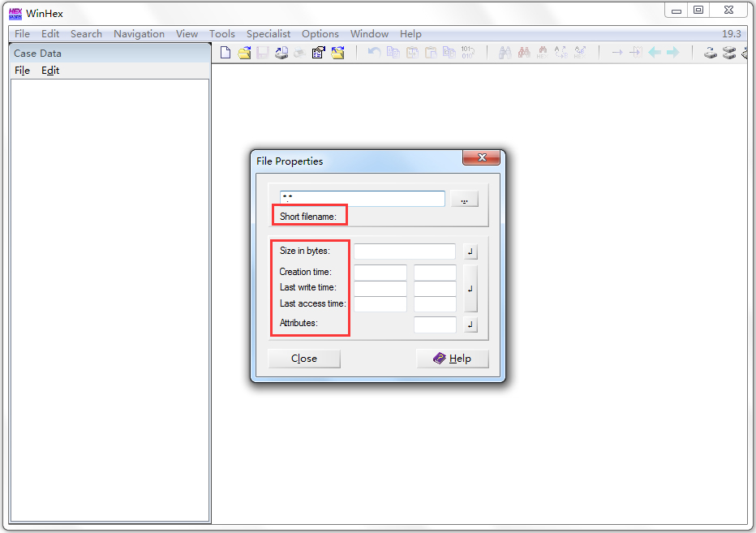
Task: Click the Attributes input field
Action: (435, 325)
